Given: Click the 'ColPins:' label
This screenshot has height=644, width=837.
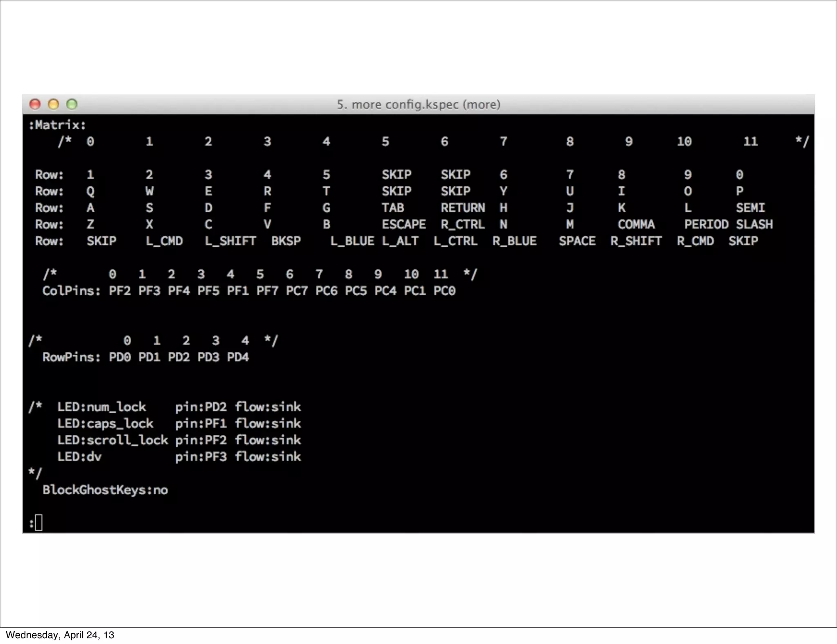Looking at the screenshot, I should [x=72, y=291].
